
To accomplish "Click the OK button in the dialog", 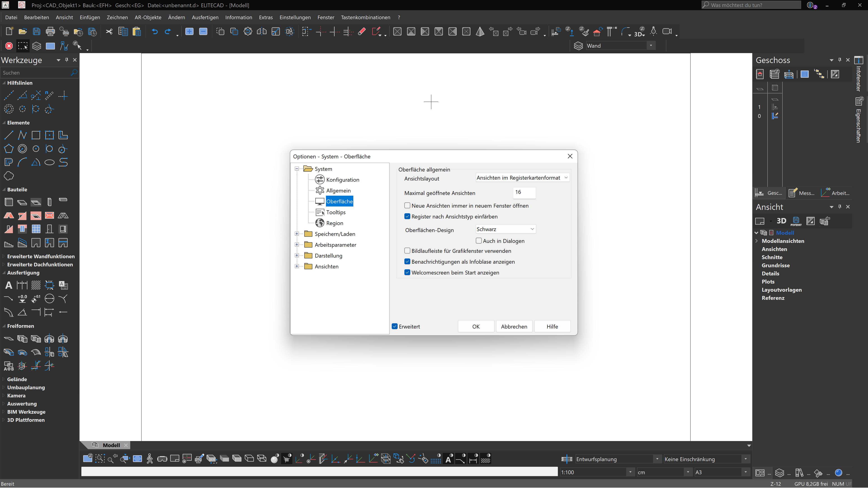I will [475, 326].
